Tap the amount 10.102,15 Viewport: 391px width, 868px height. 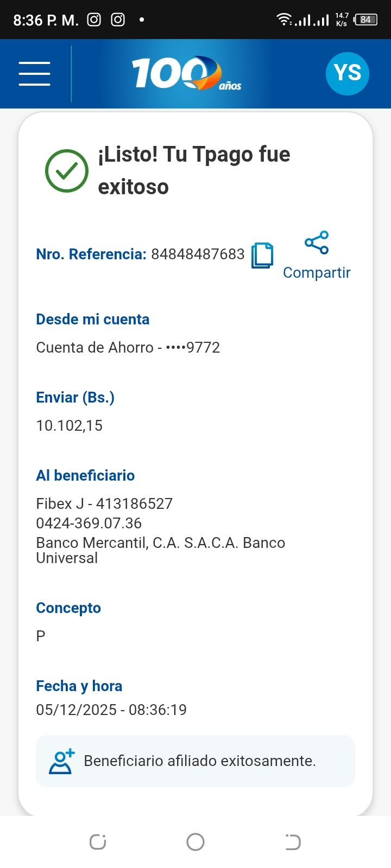pyautogui.click(x=69, y=425)
